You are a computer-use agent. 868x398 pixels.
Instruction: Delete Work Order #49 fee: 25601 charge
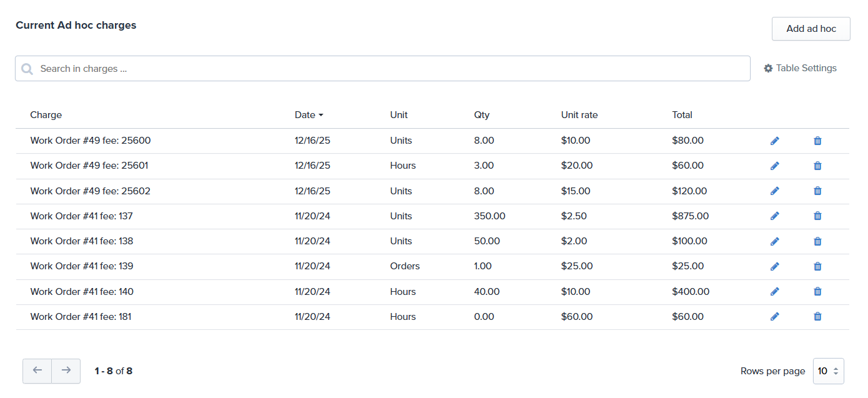tap(817, 166)
